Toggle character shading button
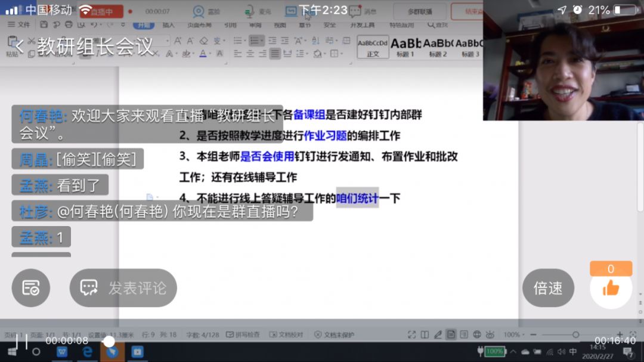Image resolution: width=644 pixels, height=362 pixels. [219, 54]
